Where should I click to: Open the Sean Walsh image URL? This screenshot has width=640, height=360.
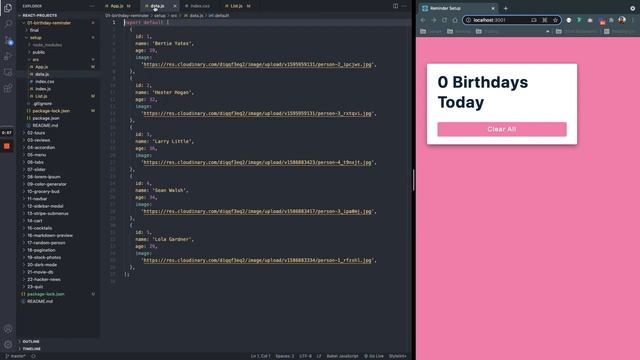pos(258,211)
